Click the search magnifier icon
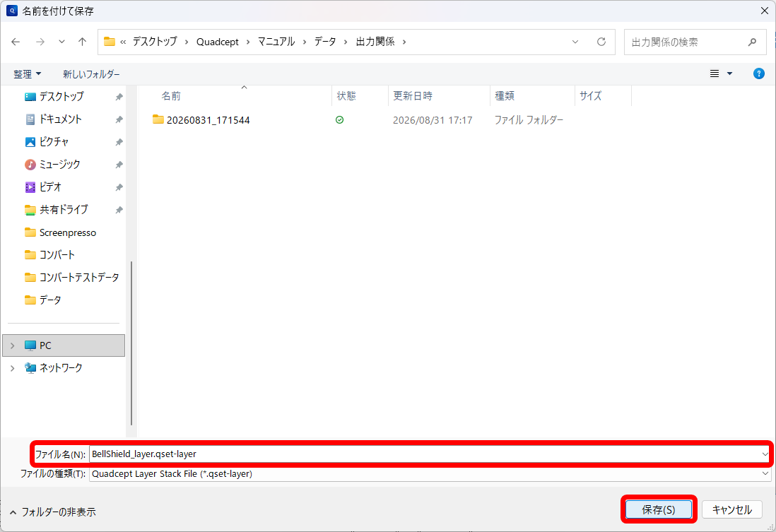Image resolution: width=776 pixels, height=532 pixels. tap(752, 42)
